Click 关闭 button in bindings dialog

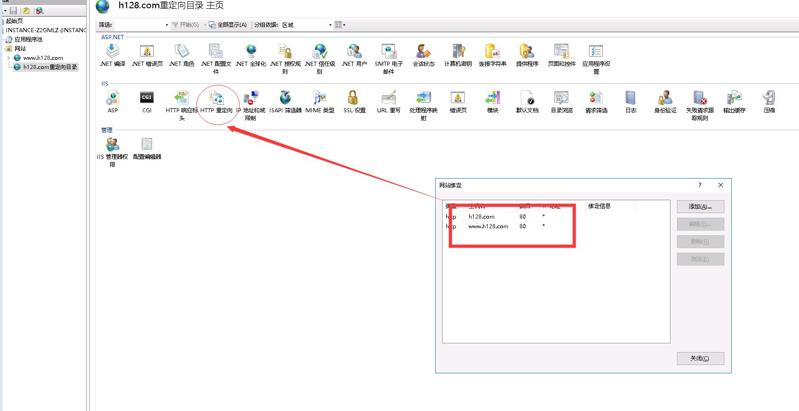(x=700, y=358)
